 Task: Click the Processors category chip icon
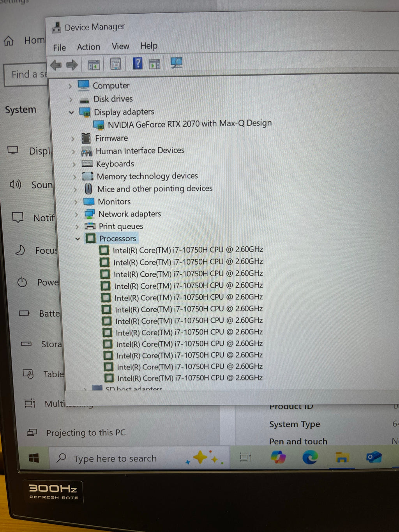click(91, 239)
